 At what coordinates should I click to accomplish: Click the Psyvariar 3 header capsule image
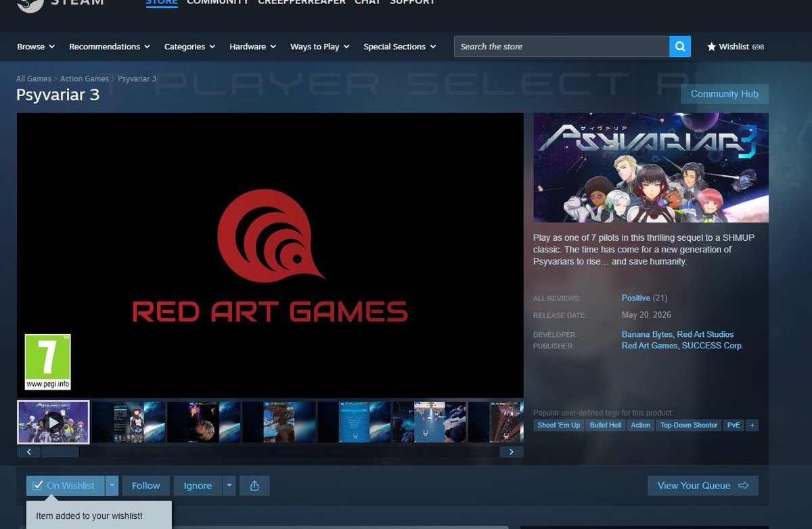tap(651, 168)
